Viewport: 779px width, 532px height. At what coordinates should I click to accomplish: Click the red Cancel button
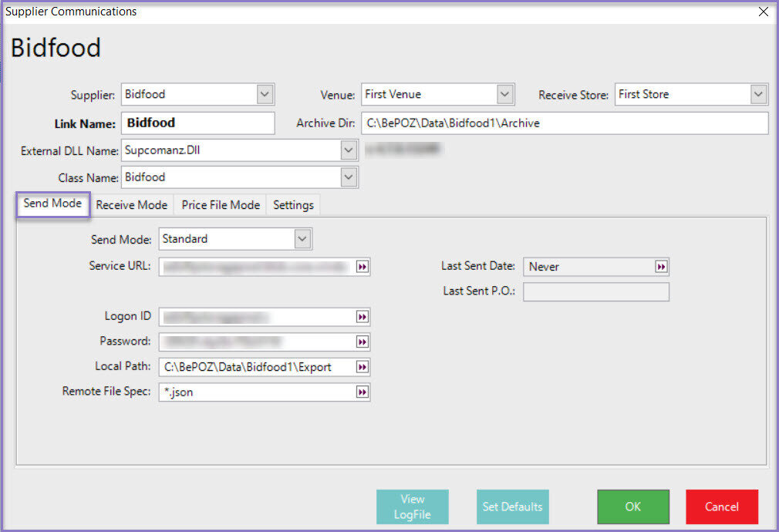coord(722,507)
